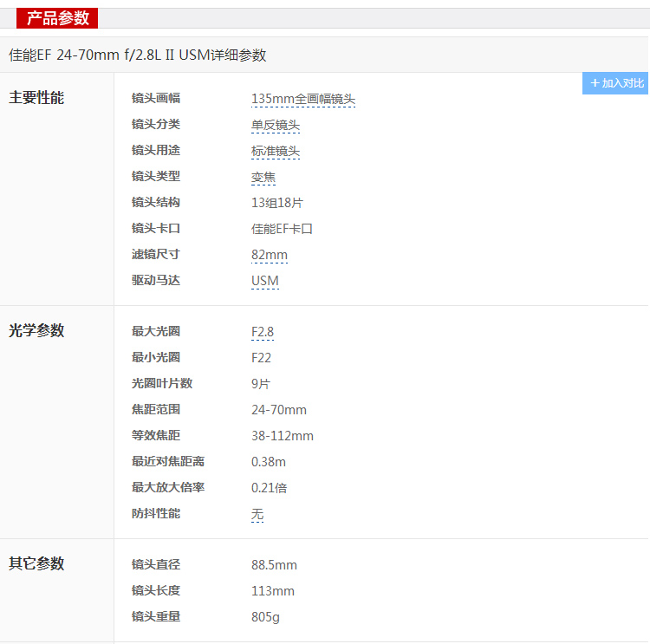This screenshot has width=650, height=644.
Task: Select the 镜头重量 label
Action: tap(156, 616)
